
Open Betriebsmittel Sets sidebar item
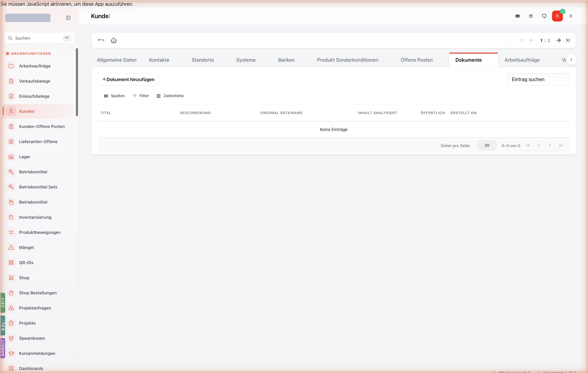point(38,187)
